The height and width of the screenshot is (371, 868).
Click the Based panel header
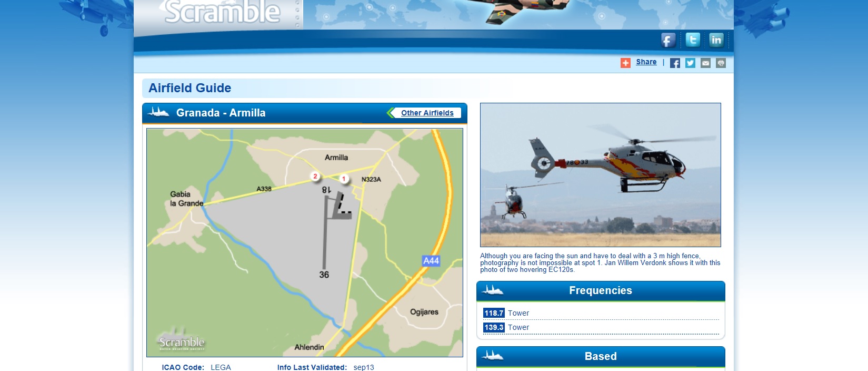[601, 357]
